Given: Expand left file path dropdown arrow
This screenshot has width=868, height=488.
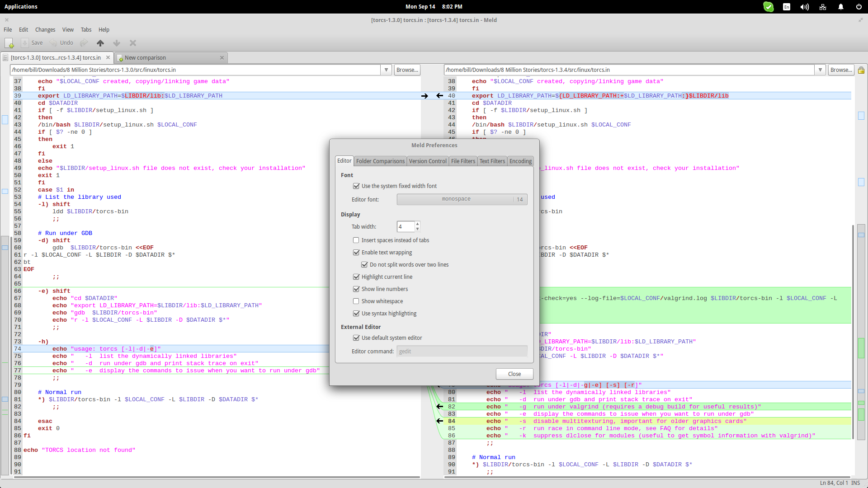Looking at the screenshot, I should [386, 70].
